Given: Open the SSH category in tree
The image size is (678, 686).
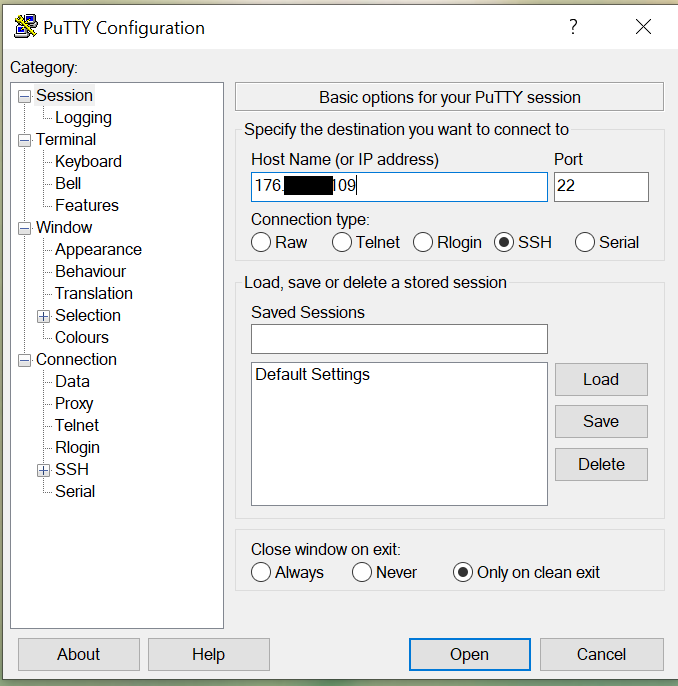Looking at the screenshot, I should coord(72,469).
